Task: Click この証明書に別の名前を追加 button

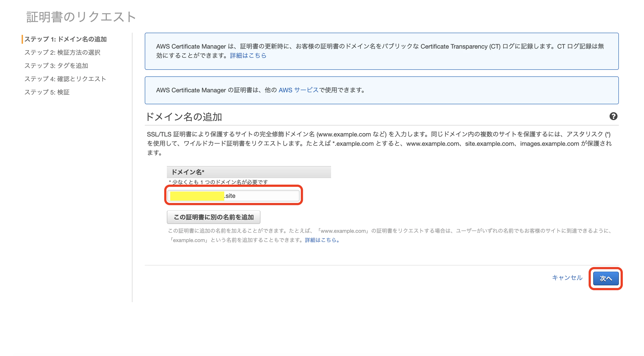Action: [213, 217]
